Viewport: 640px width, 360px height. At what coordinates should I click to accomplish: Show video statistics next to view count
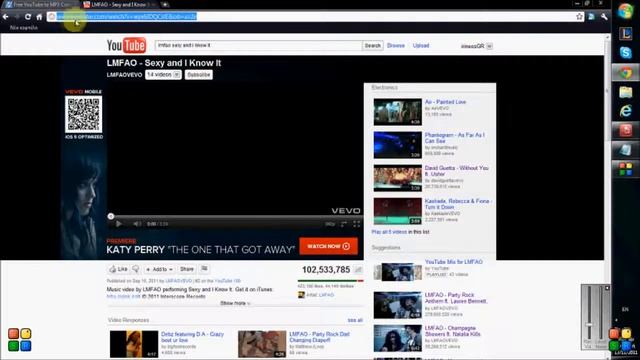358,269
